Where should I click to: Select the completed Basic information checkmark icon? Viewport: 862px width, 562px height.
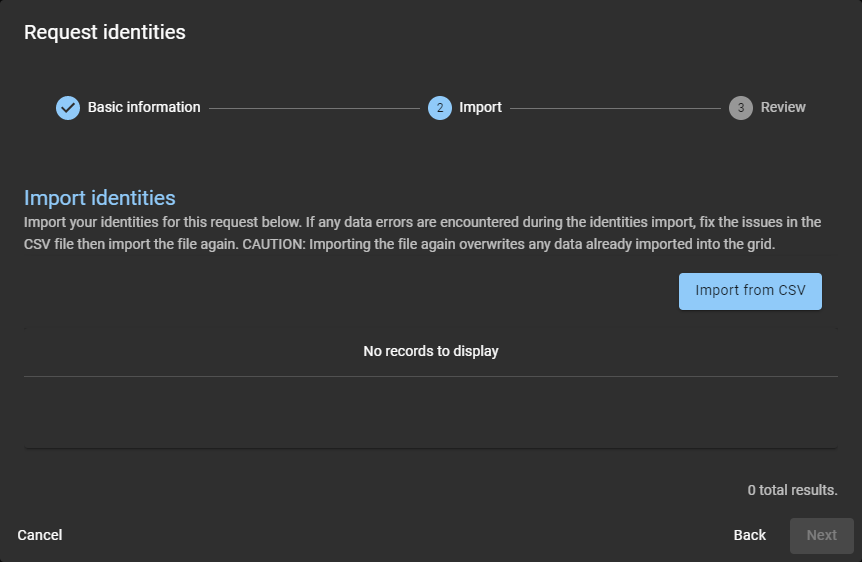pos(68,108)
